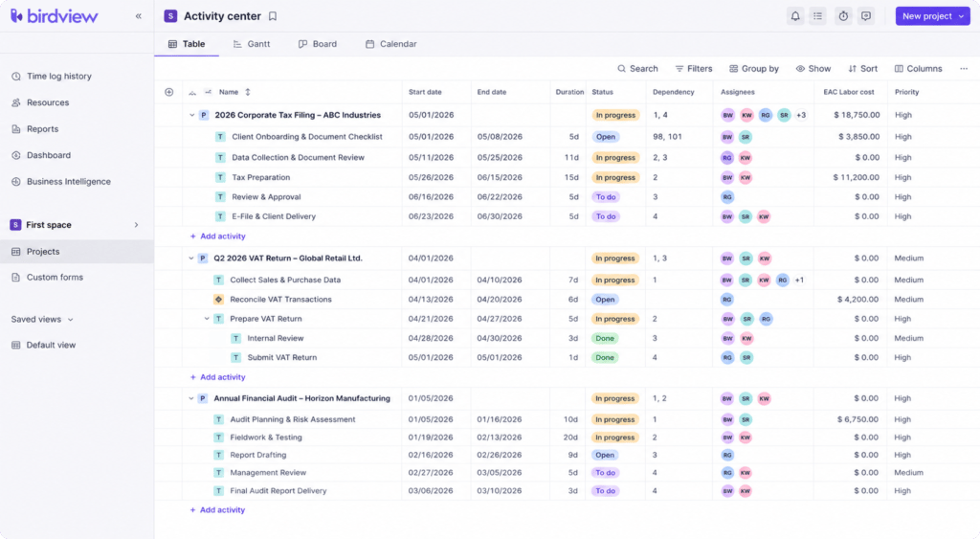Click Done status of Internal Review row
Screen dimensions: 980x539
click(x=605, y=338)
